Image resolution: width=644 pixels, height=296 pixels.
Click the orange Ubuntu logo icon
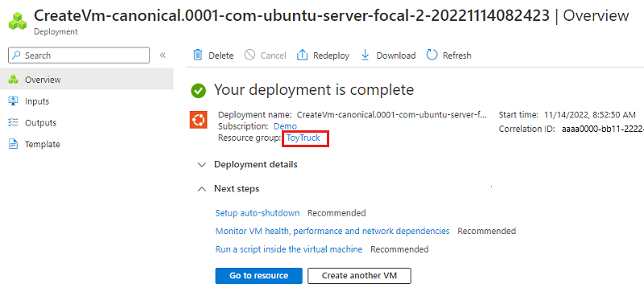pos(198,120)
